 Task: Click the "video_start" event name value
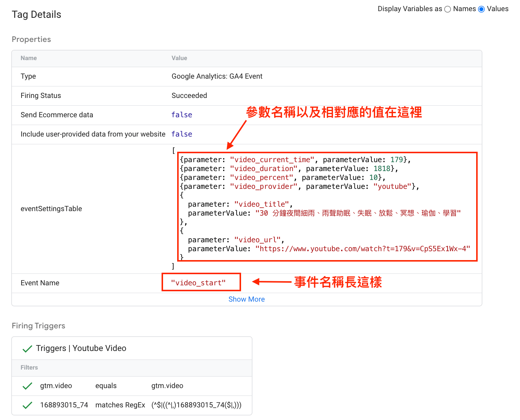198,283
